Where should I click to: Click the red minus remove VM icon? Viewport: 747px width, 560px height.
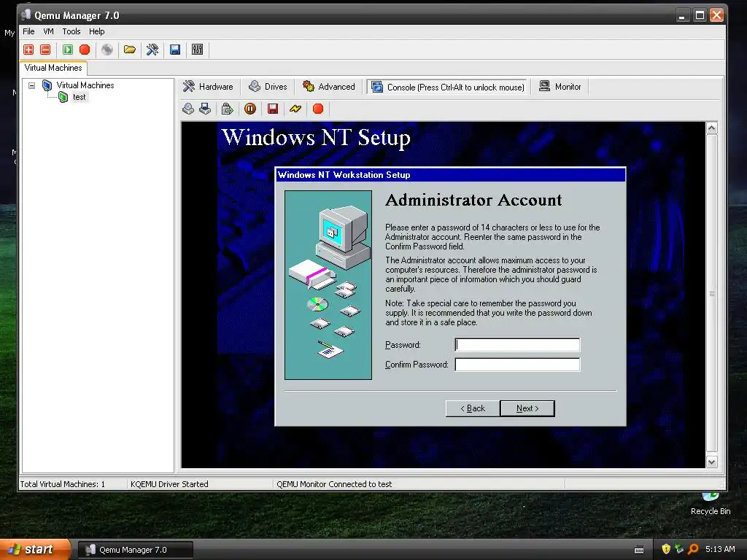pyautogui.click(x=45, y=50)
